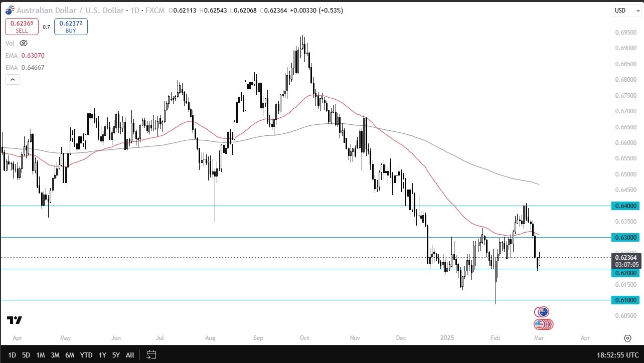
Task: Collapse the indicator legend with the chevron
Action: (13, 79)
